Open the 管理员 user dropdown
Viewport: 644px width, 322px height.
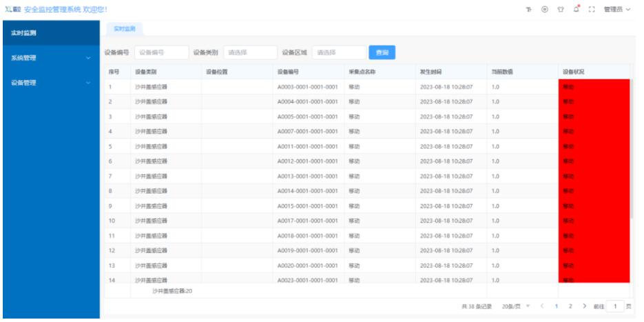tap(616, 10)
